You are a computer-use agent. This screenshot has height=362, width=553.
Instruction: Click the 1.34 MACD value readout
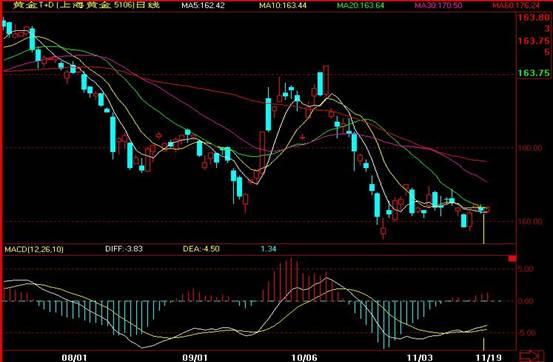268,249
